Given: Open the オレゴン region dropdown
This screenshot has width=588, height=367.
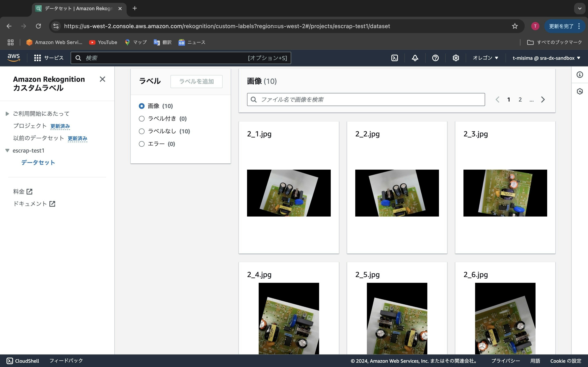Looking at the screenshot, I should tap(485, 58).
